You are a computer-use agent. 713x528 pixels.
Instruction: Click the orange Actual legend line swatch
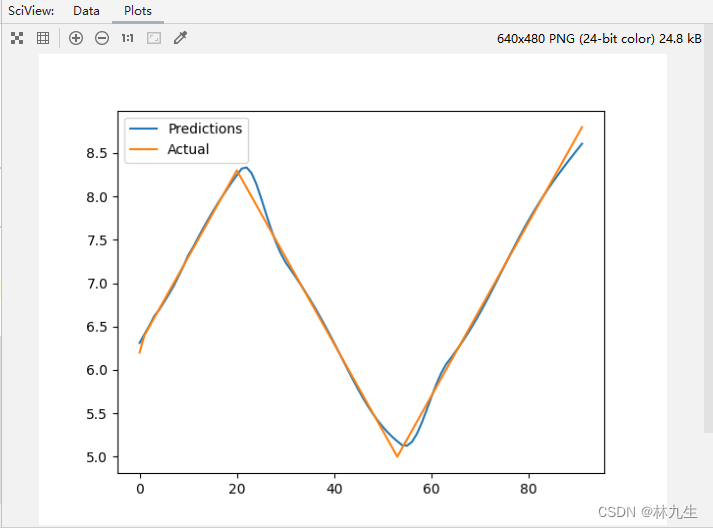143,149
